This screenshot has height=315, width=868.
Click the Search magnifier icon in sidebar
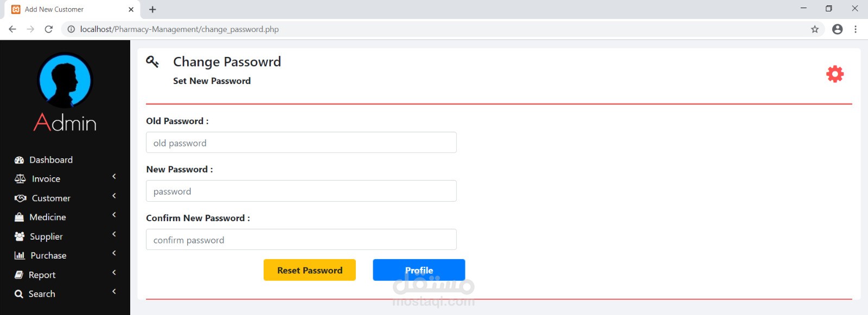pos(19,294)
